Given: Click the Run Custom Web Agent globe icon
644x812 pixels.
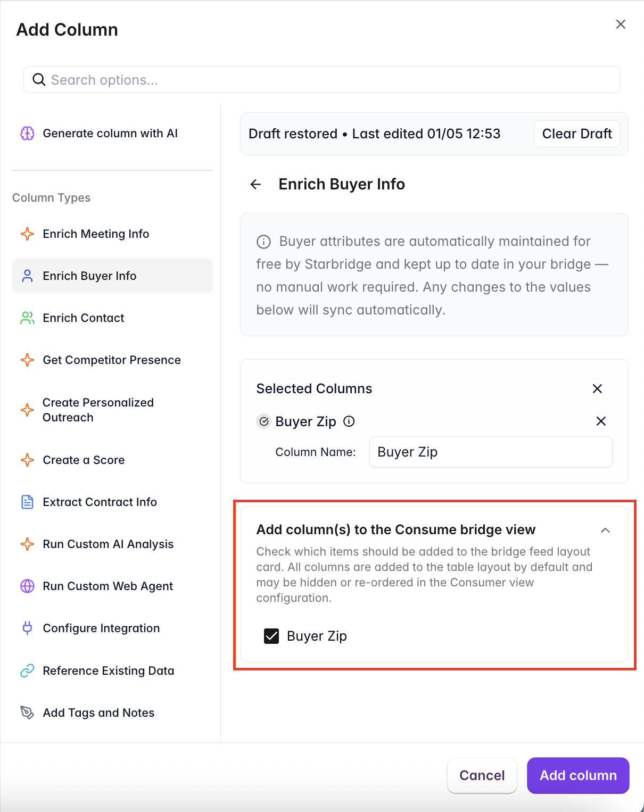Looking at the screenshot, I should tap(27, 586).
